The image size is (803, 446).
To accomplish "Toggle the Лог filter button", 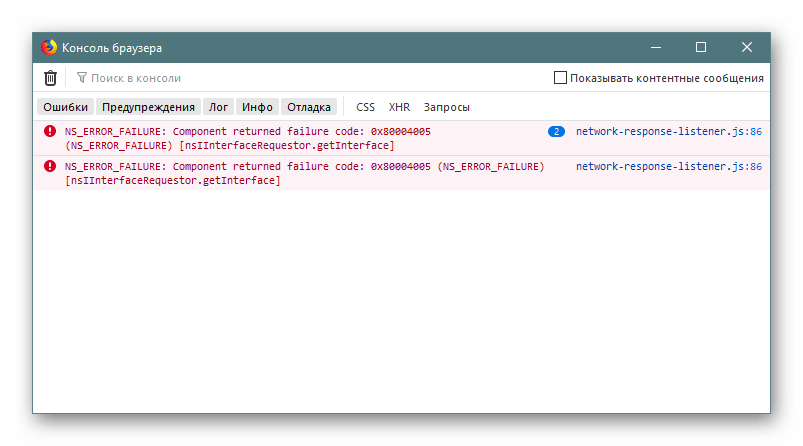I will [x=218, y=107].
